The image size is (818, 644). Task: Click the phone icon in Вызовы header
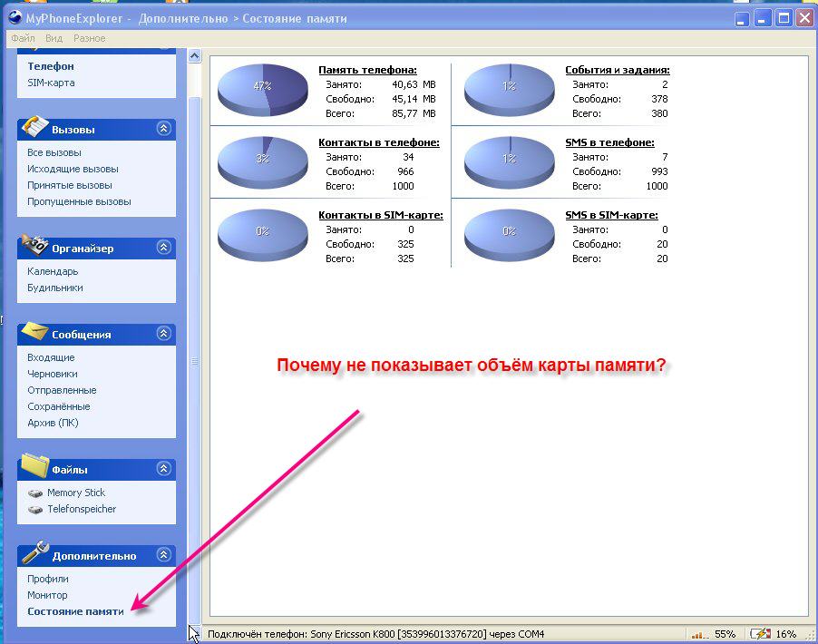34,126
